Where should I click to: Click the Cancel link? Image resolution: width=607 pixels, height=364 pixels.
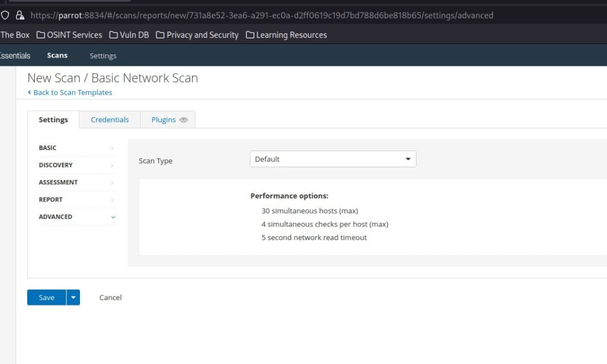point(110,298)
